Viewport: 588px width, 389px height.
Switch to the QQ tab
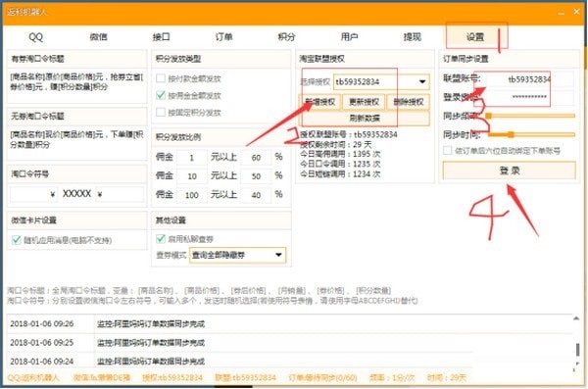tap(36, 37)
